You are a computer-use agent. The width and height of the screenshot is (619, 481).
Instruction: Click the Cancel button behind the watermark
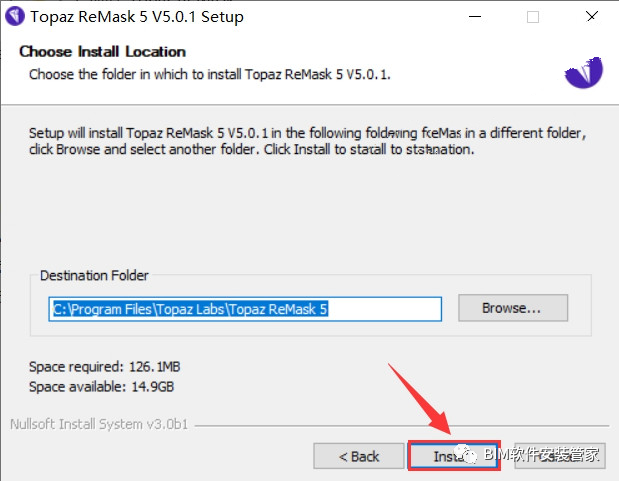tap(560, 456)
